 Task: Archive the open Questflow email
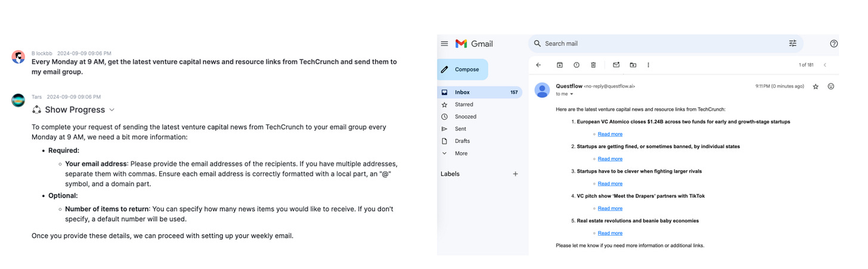[x=560, y=65]
